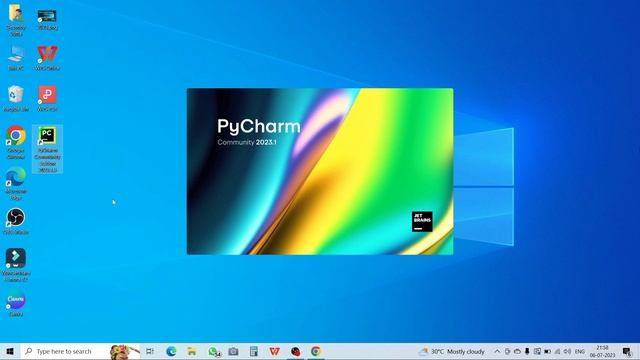Viewport: 640px width, 360px height.
Task: Open the clock and date flyout
Action: click(602, 351)
